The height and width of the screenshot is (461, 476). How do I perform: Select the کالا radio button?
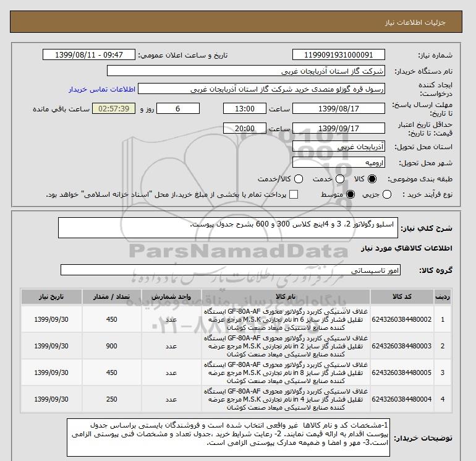pos(372,179)
